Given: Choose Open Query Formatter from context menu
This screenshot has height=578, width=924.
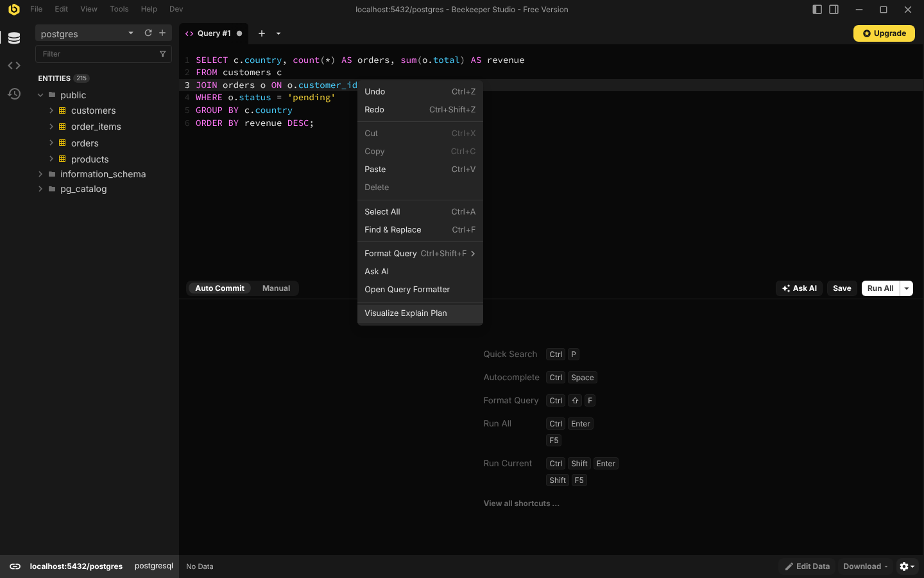Looking at the screenshot, I should coord(420,290).
